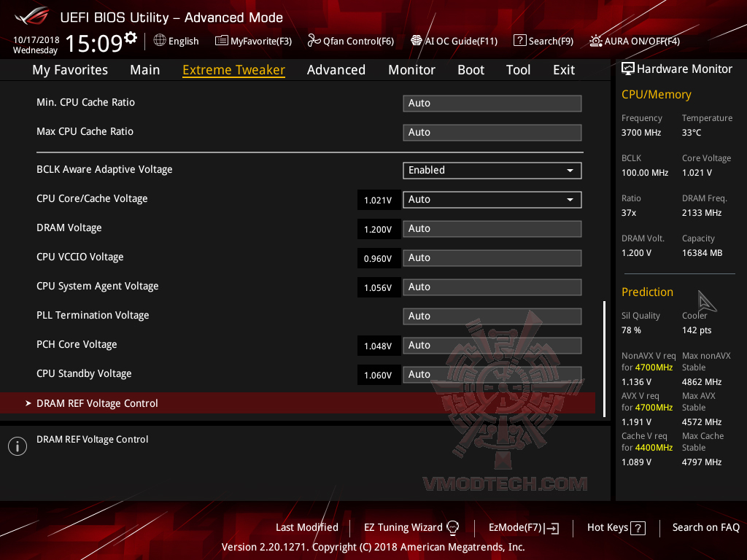Click the Qfan Control fan icon
The width and height of the screenshot is (747, 560).
314,41
